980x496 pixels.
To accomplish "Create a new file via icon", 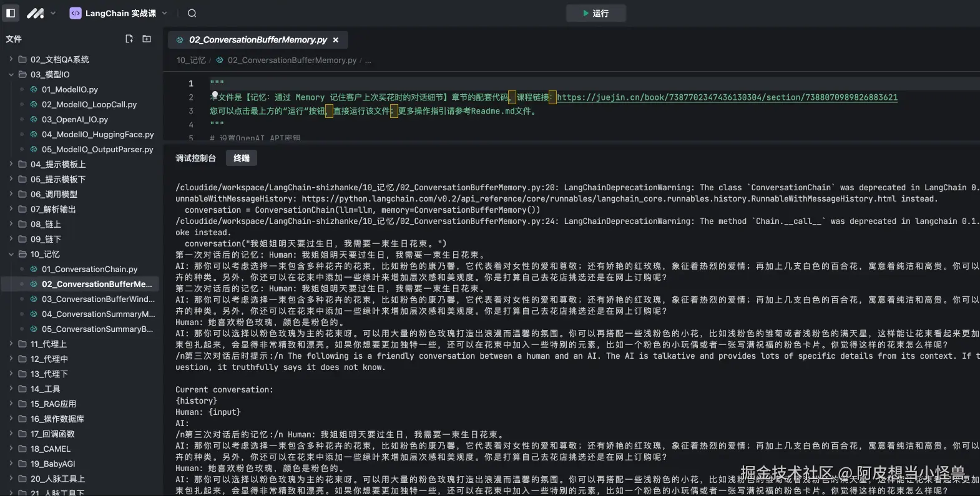I will 129,39.
